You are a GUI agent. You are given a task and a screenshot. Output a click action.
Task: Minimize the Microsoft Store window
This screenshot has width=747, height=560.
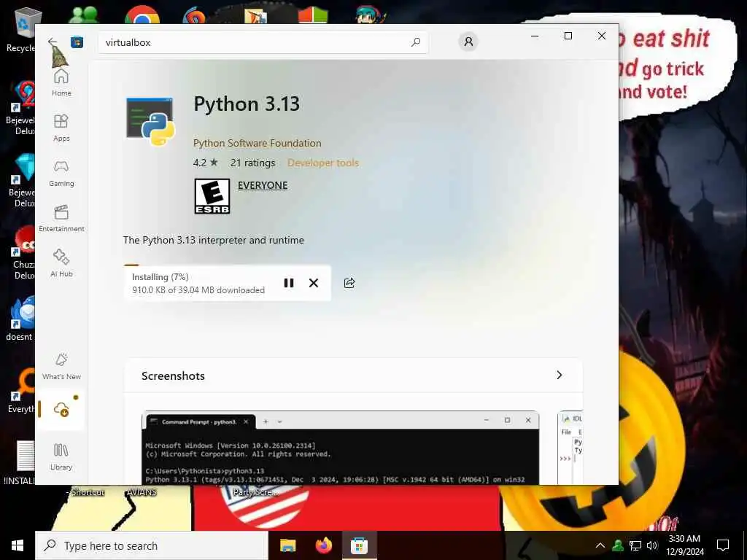coord(535,36)
